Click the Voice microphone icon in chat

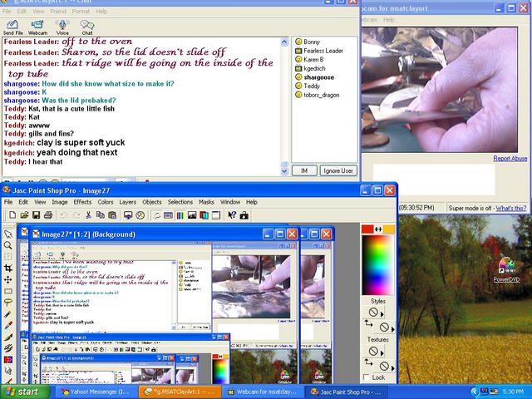pos(62,27)
